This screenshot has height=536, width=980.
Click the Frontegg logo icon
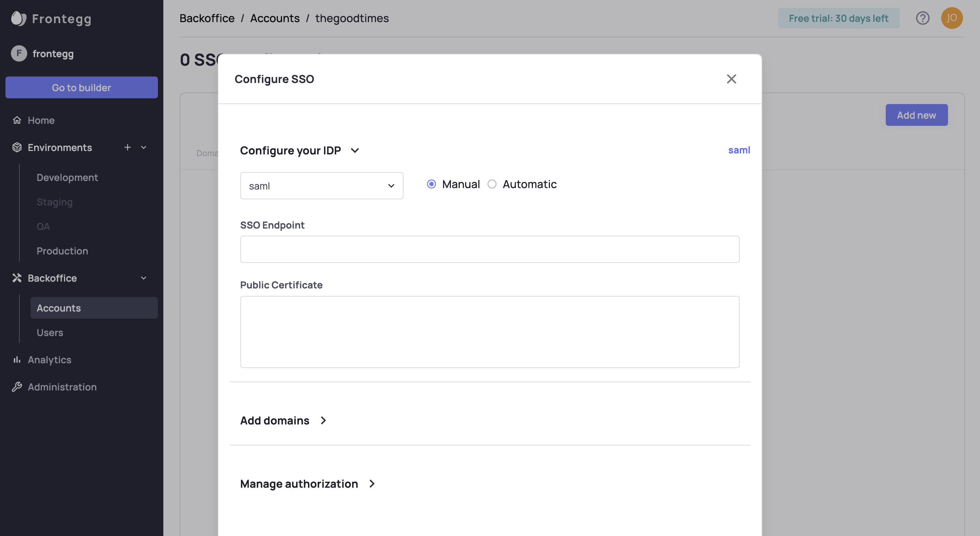18,18
